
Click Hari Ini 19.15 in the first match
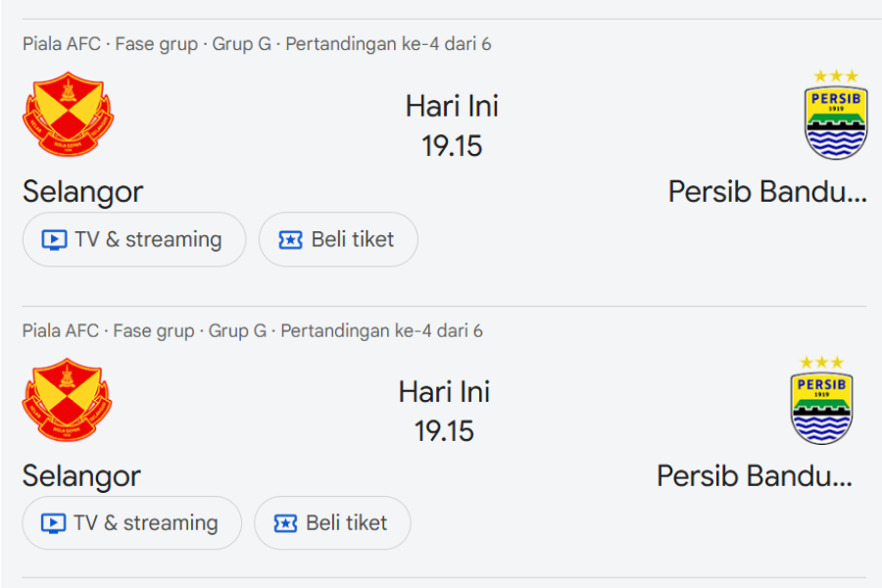click(452, 125)
